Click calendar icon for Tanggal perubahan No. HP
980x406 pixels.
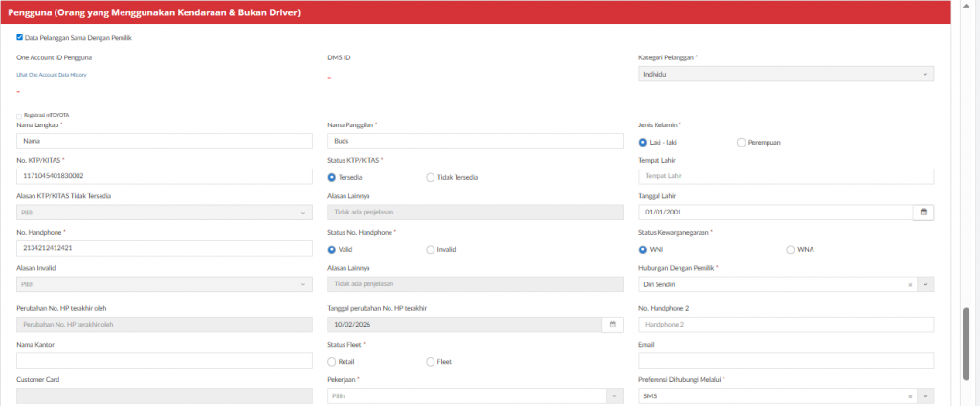[x=612, y=325]
